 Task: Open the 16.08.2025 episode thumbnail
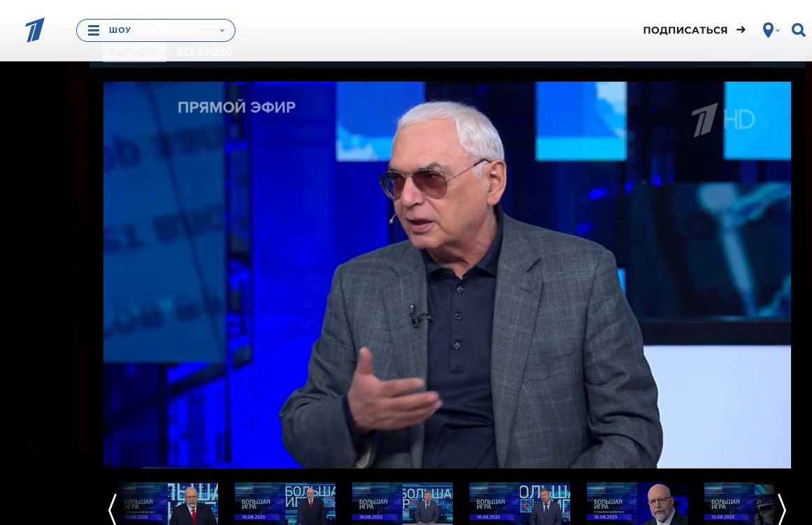tap(637, 503)
